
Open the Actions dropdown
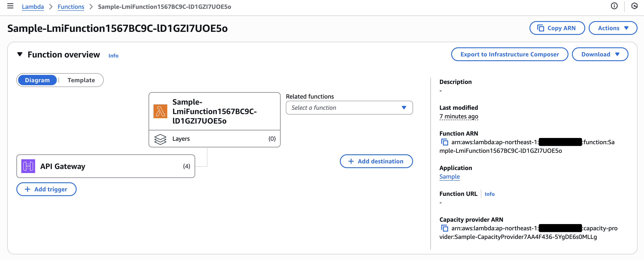coord(613,28)
